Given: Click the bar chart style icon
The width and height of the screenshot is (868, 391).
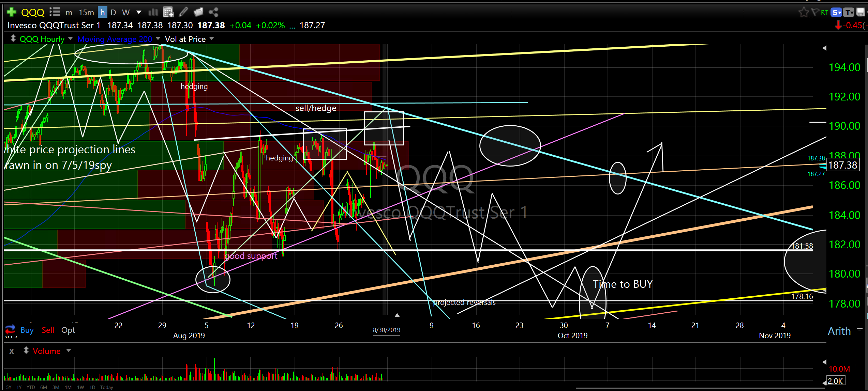Looking at the screenshot, I should point(153,13).
